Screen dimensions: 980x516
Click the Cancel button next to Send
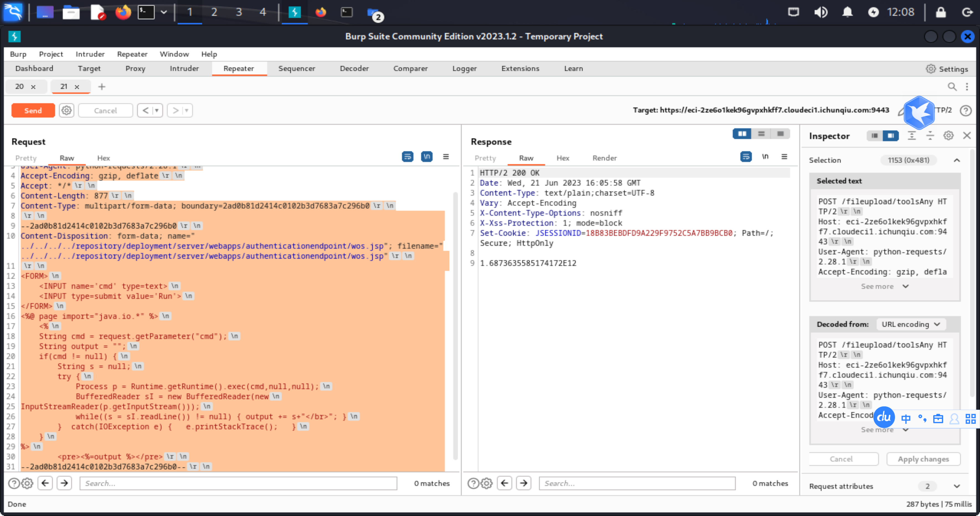coord(105,110)
